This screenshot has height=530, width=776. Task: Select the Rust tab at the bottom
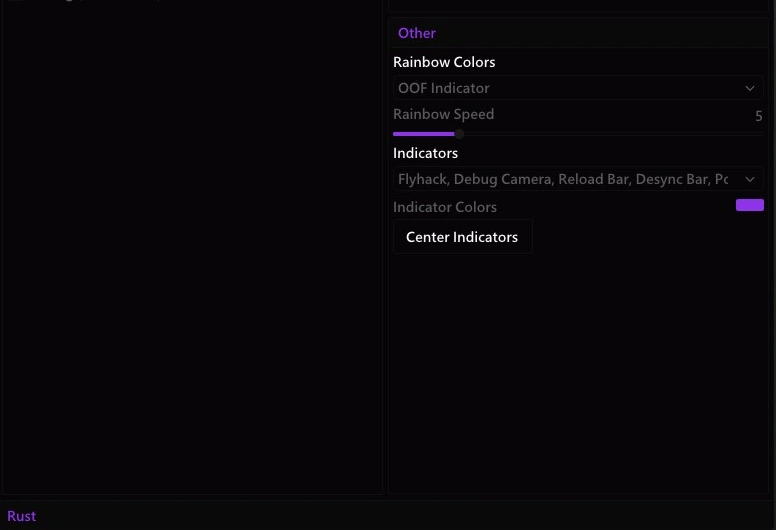(x=21, y=516)
